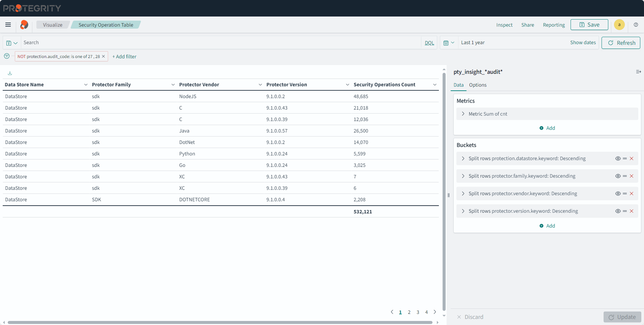The width and height of the screenshot is (644, 325).
Task: Toggle visibility of protector.version.keyword bucket
Action: point(618,211)
